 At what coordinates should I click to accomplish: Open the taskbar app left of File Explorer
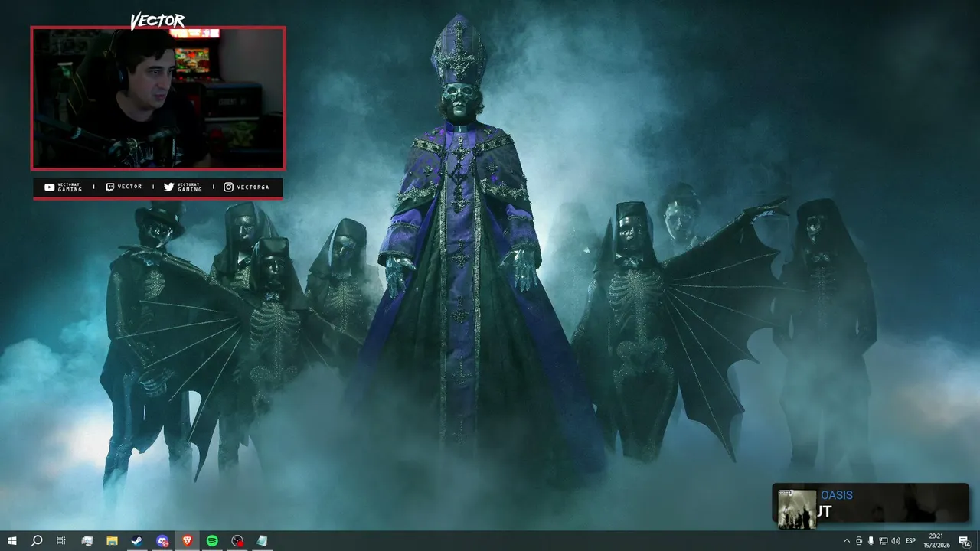click(87, 541)
